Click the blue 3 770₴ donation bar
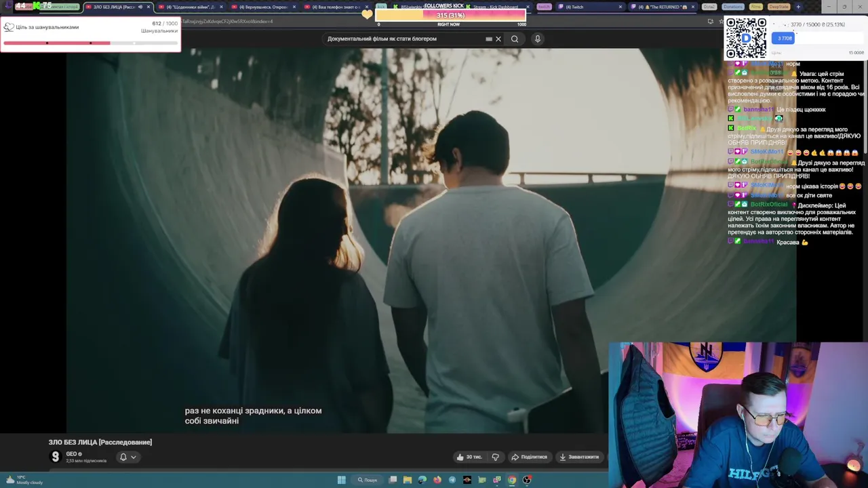 click(x=785, y=38)
